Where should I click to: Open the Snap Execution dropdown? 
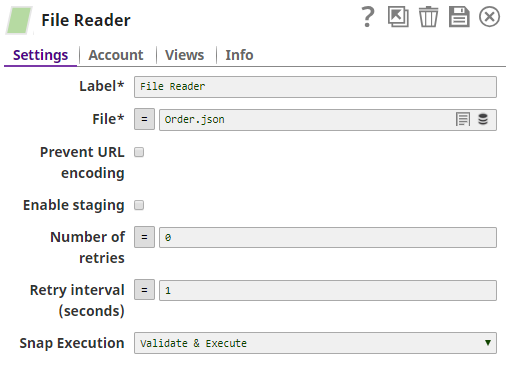click(x=315, y=343)
